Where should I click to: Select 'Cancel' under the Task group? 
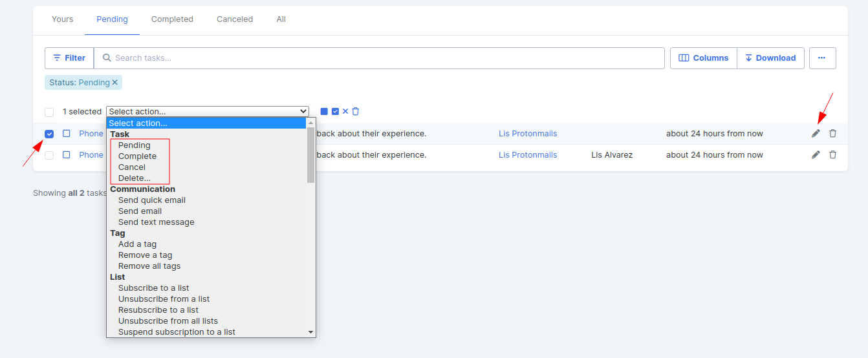coord(132,167)
